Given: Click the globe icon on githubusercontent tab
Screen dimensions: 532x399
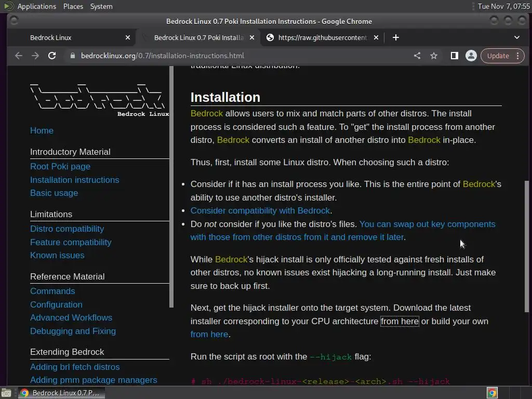Looking at the screenshot, I should point(270,37).
